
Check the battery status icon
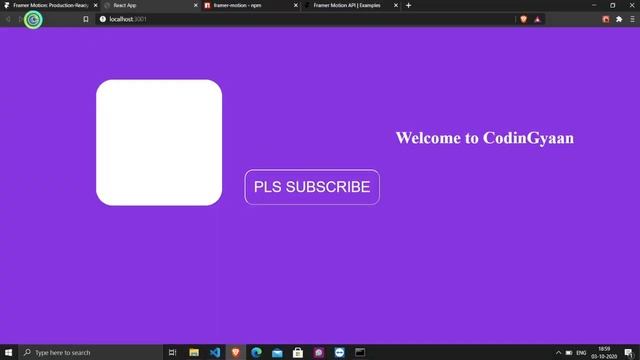coord(569,353)
